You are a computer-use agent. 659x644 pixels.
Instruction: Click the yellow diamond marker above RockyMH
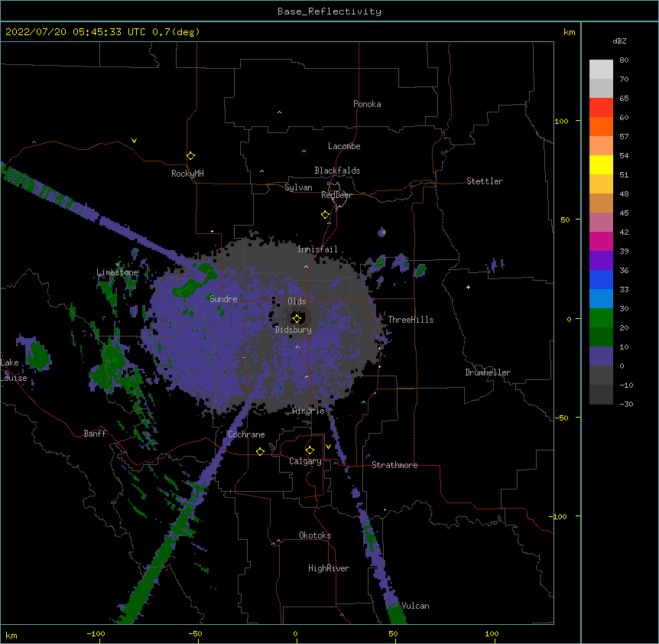coord(190,156)
